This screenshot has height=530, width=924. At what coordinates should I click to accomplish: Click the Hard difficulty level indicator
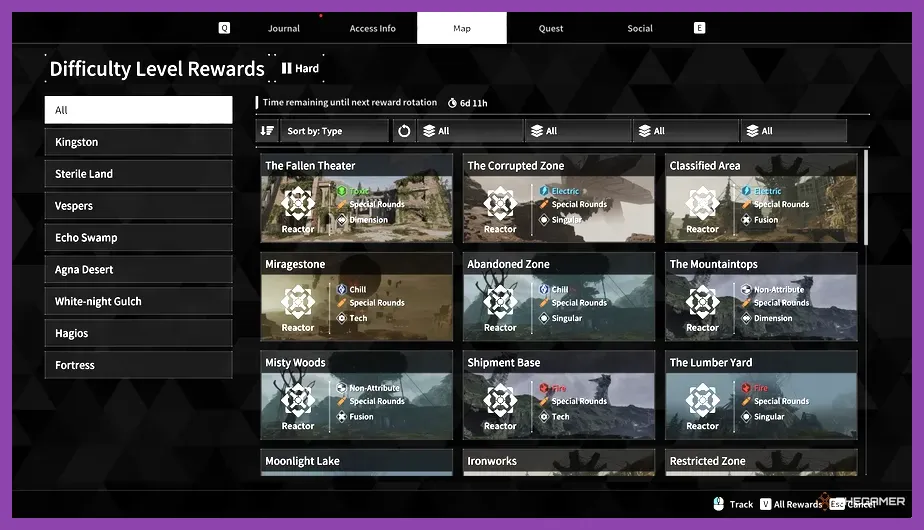[x=301, y=68]
